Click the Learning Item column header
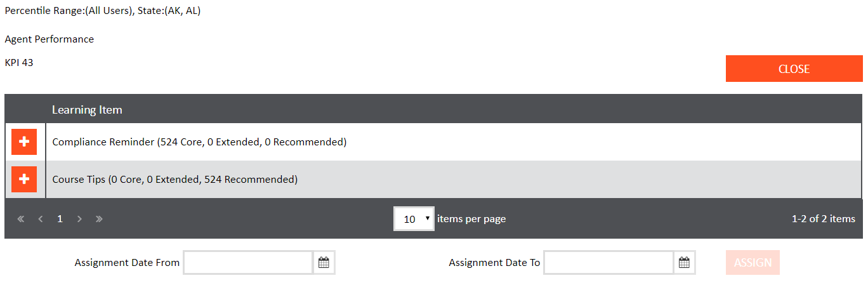 point(87,110)
